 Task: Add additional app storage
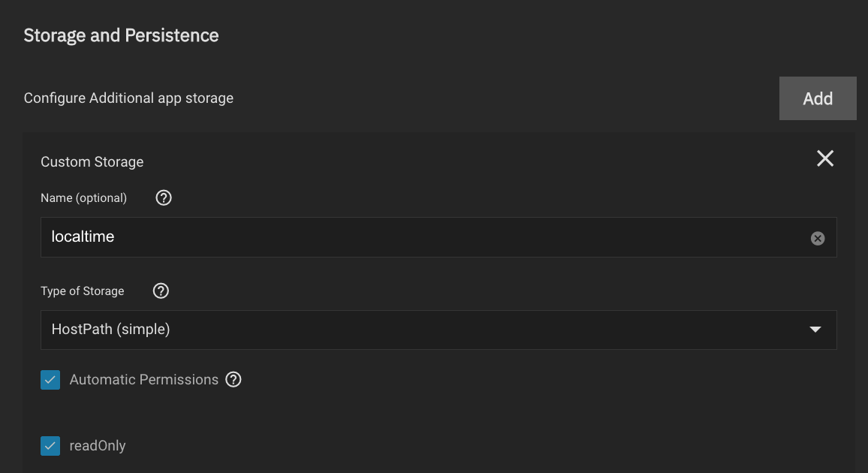[818, 98]
